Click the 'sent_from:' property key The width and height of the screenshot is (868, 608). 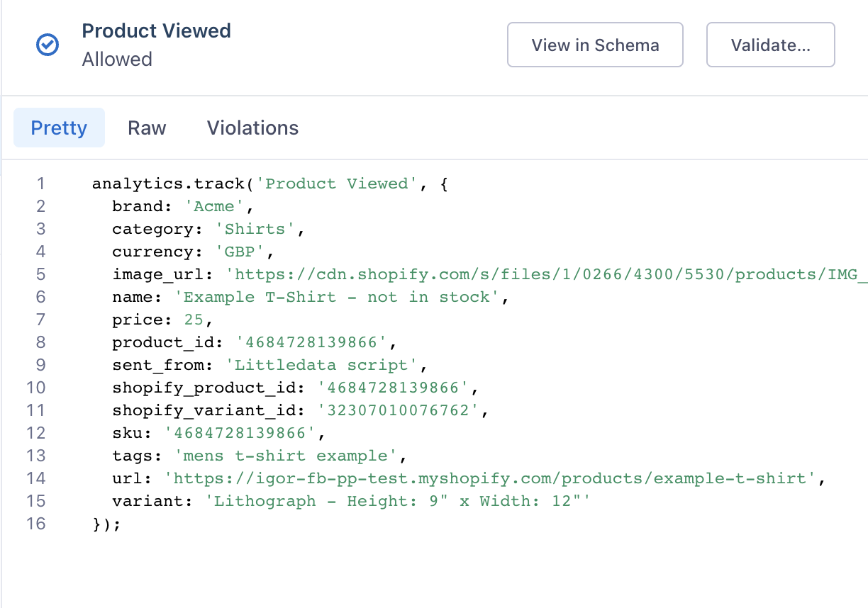(164, 365)
